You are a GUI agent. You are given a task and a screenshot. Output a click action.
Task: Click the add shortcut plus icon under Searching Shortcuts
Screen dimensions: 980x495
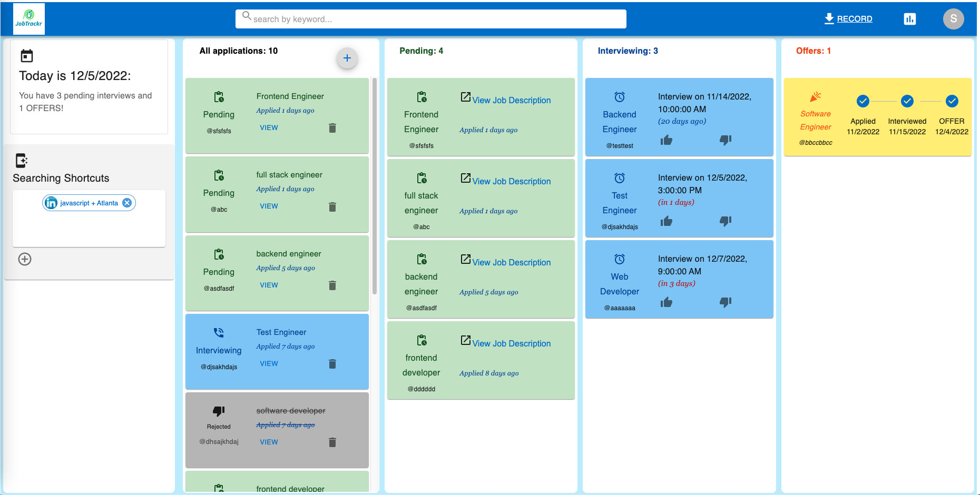point(24,259)
